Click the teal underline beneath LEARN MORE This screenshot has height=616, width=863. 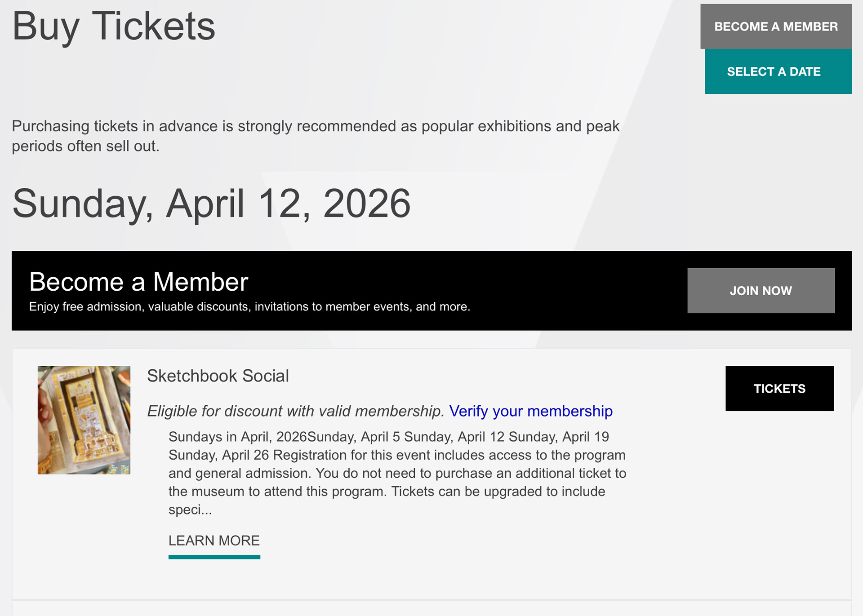214,557
